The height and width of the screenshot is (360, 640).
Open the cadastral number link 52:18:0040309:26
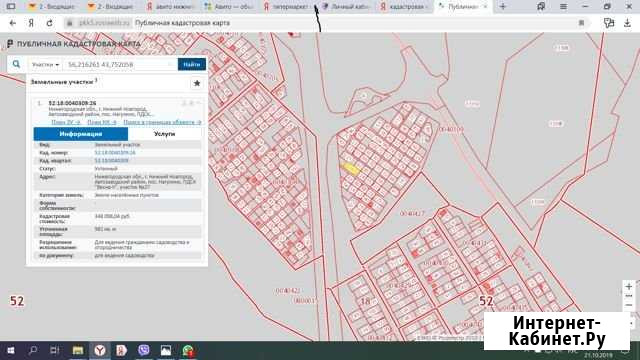(x=115, y=153)
